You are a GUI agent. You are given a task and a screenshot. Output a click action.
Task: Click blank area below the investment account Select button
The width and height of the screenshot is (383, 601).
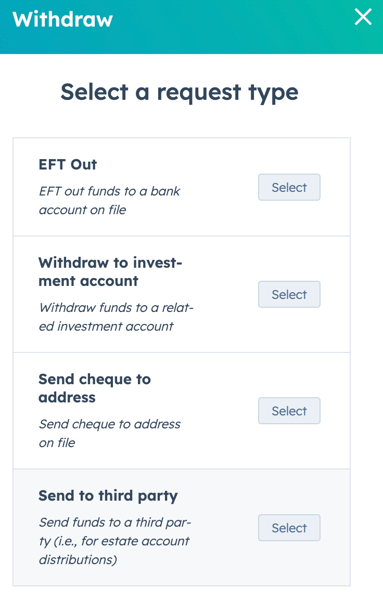[x=289, y=330]
